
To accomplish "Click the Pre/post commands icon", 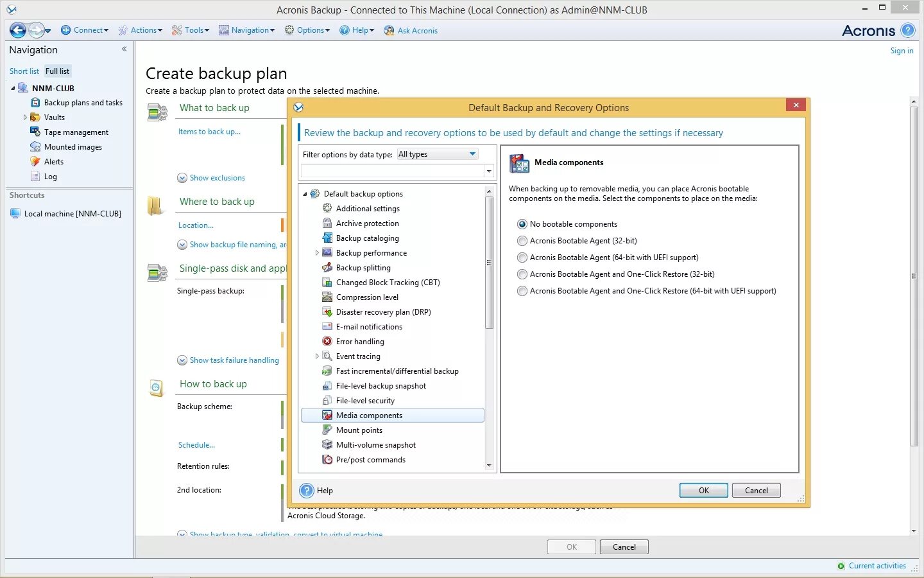I will point(327,460).
